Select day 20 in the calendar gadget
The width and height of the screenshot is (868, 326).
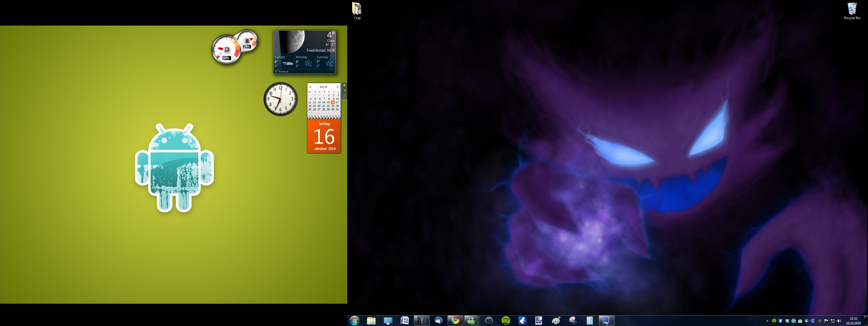tap(319, 106)
